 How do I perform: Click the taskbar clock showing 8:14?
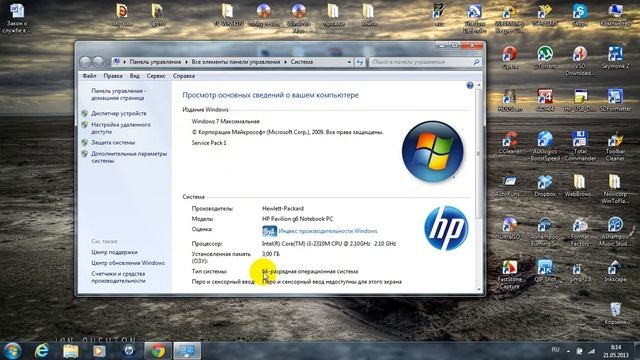click(616, 351)
